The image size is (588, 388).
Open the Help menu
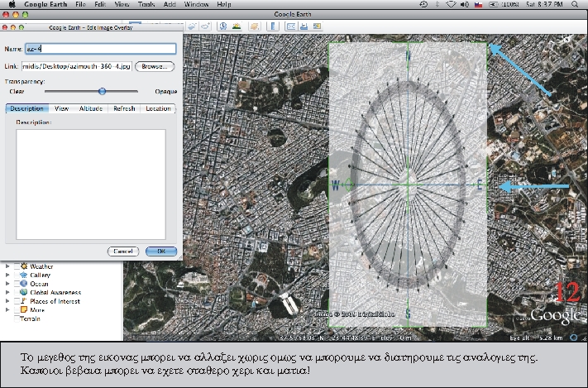click(224, 4)
